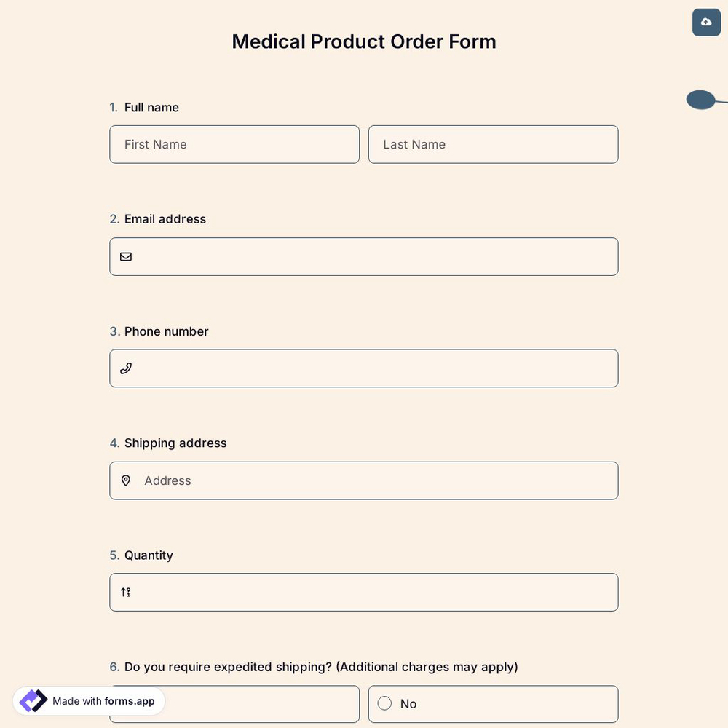Click the phone handset icon in phone field
This screenshot has height=728, width=728.
(125, 368)
